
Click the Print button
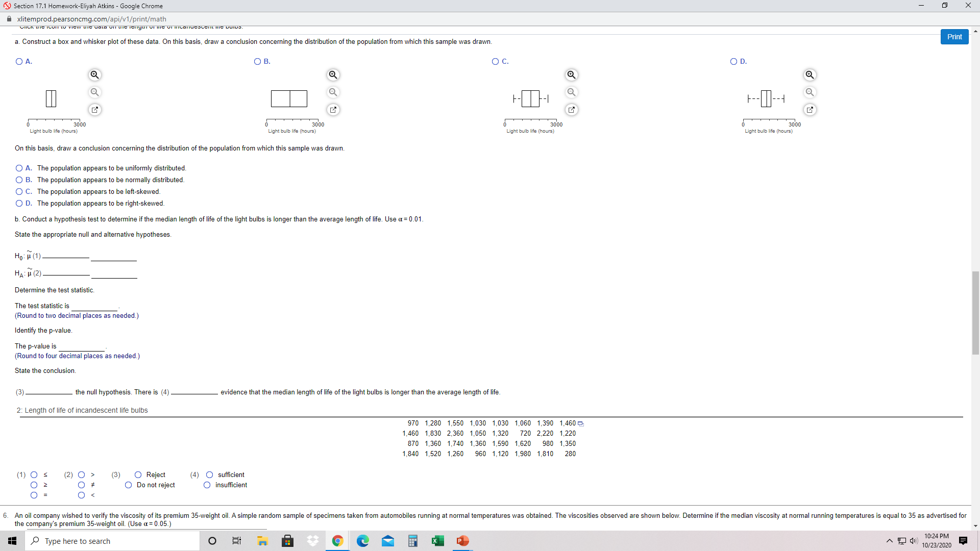coord(954,36)
